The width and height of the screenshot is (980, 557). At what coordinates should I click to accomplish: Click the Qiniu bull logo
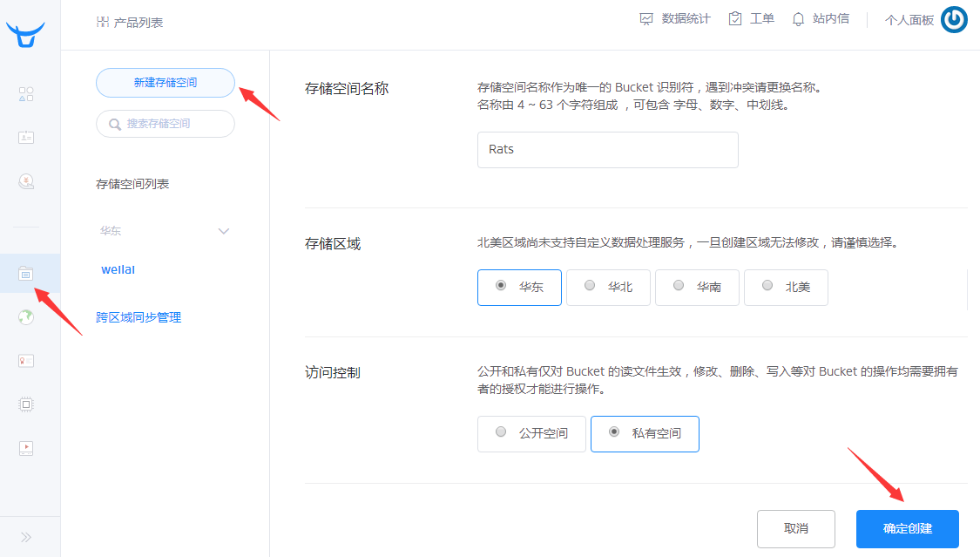pos(25,34)
